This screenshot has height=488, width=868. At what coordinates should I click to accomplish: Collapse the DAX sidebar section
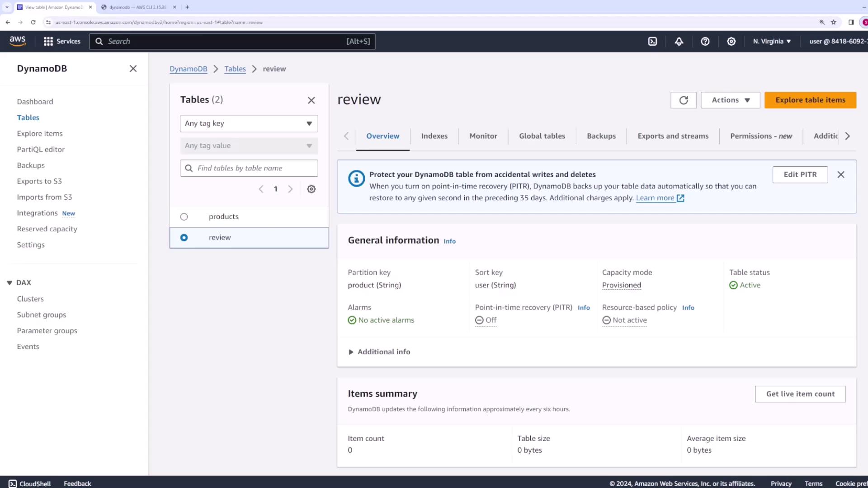pos(9,283)
